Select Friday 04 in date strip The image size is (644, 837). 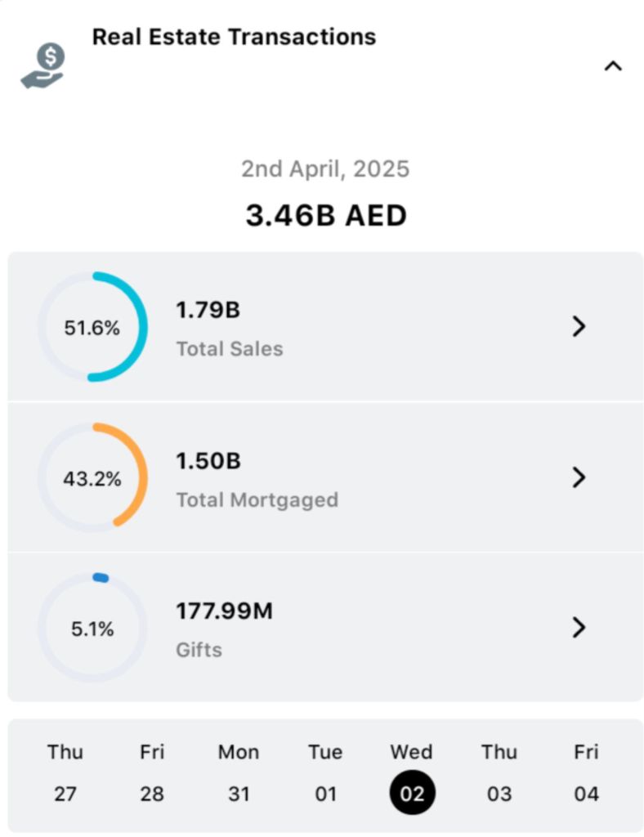tap(586, 773)
